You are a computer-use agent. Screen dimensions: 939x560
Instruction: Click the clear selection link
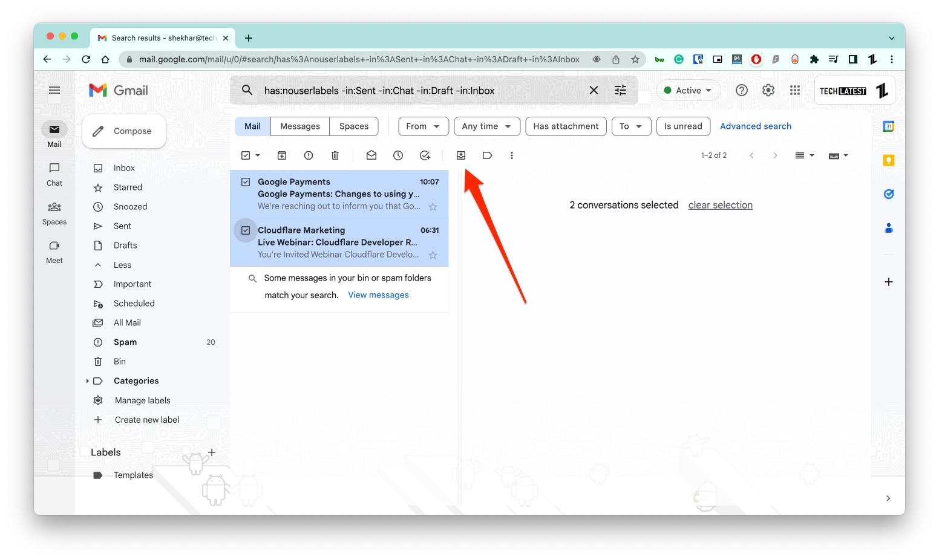720,205
